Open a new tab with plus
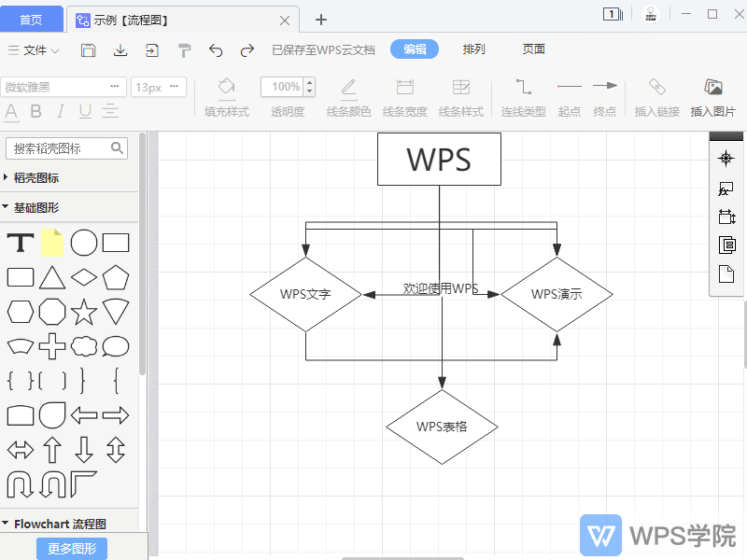This screenshot has width=747, height=560. coord(321,20)
